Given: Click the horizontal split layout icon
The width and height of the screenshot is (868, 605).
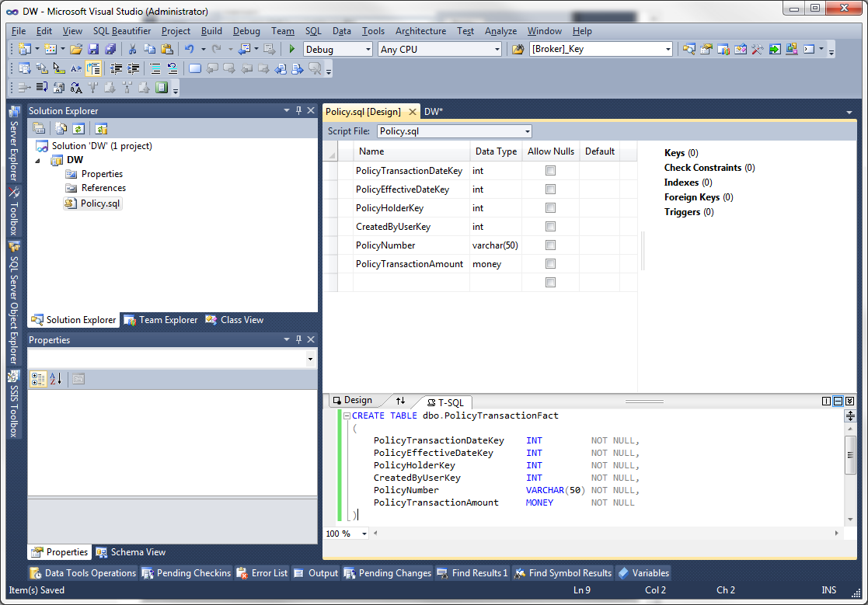Looking at the screenshot, I should (838, 401).
